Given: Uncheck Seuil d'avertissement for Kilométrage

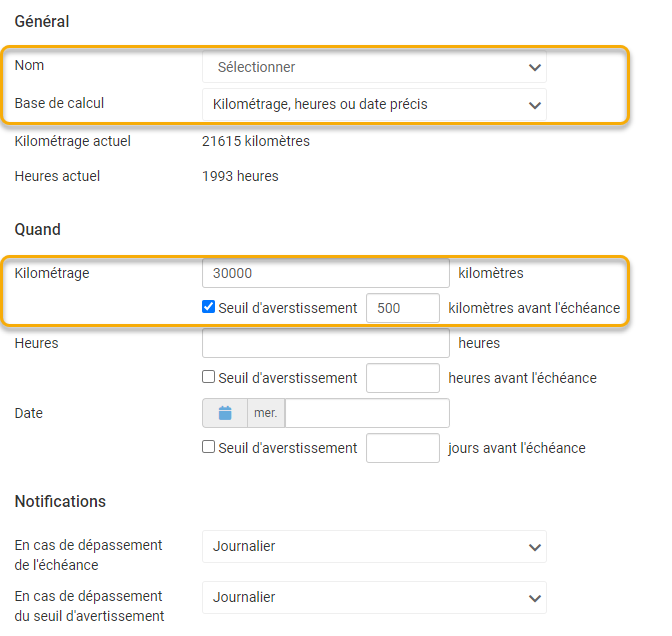Looking at the screenshot, I should point(209,308).
